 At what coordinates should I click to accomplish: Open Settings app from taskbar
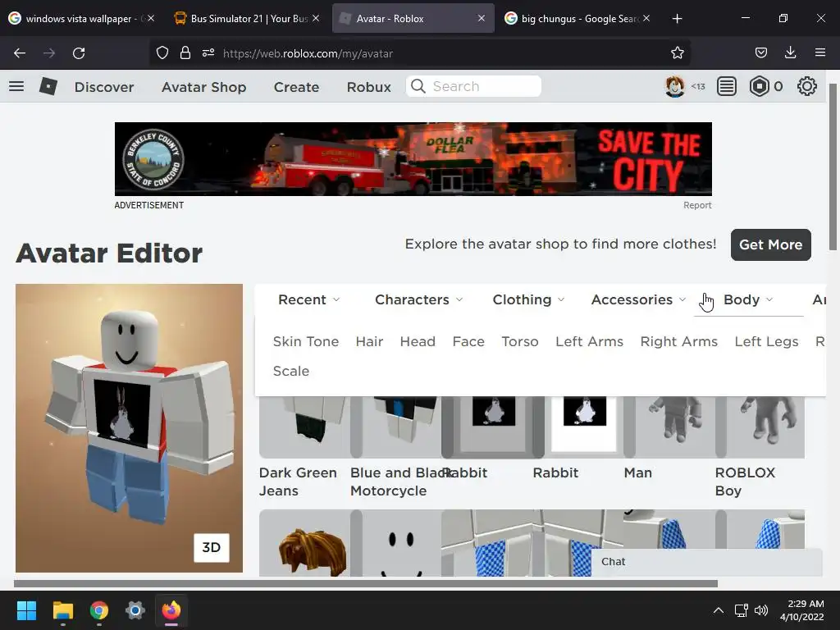(135, 610)
